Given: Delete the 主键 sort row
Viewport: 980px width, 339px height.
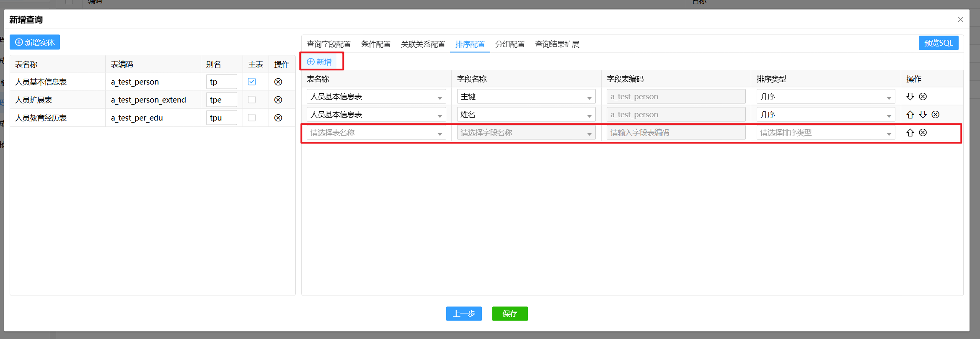Looking at the screenshot, I should 923,97.
